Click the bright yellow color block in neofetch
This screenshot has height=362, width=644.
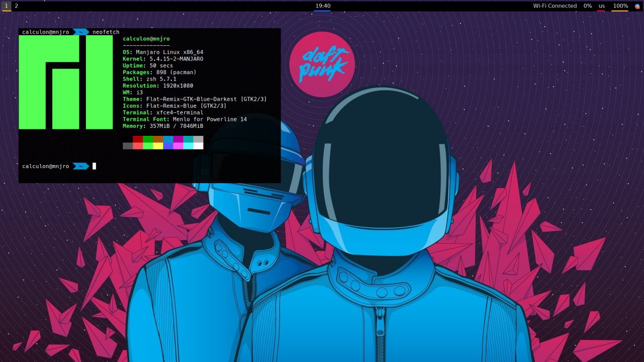tap(158, 146)
